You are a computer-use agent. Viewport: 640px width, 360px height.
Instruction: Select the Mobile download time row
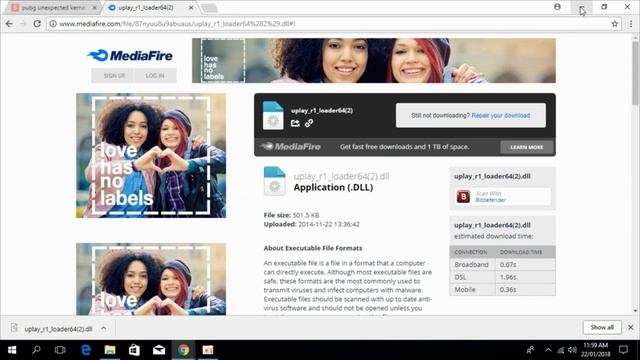502,289
